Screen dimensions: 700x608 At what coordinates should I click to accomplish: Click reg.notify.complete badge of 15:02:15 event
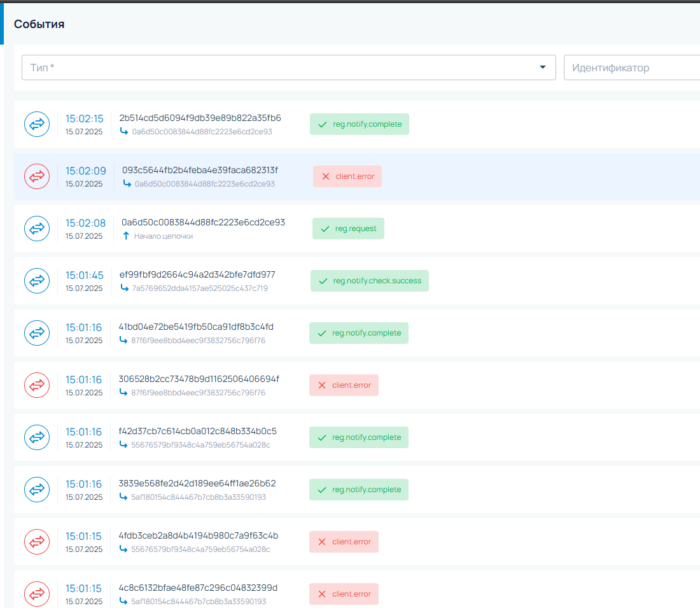pos(360,124)
